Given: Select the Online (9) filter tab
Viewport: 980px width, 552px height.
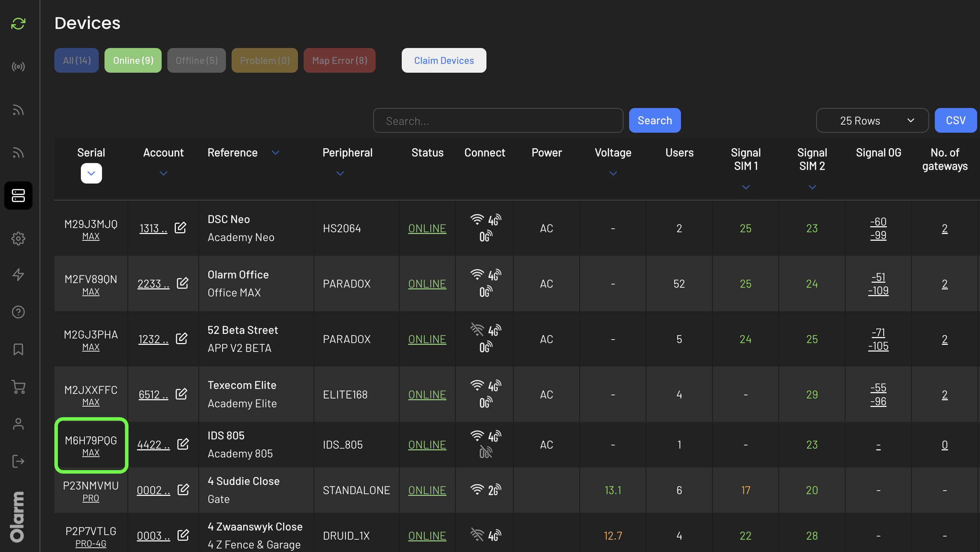Looking at the screenshot, I should [133, 60].
